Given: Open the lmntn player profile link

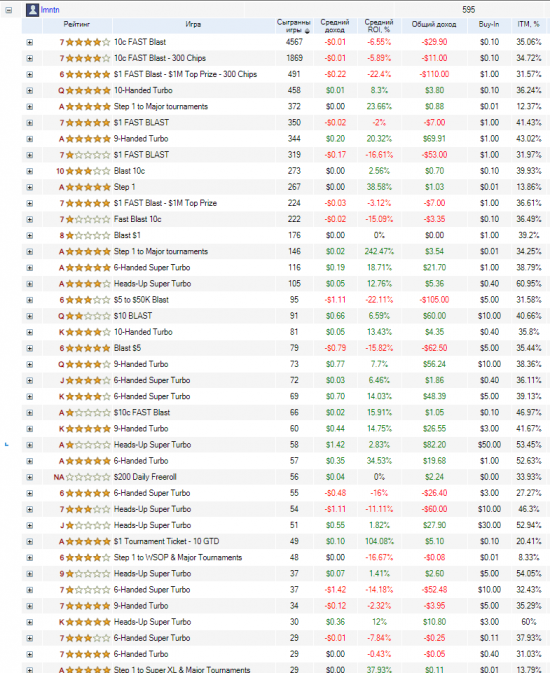Looking at the screenshot, I should [50, 10].
